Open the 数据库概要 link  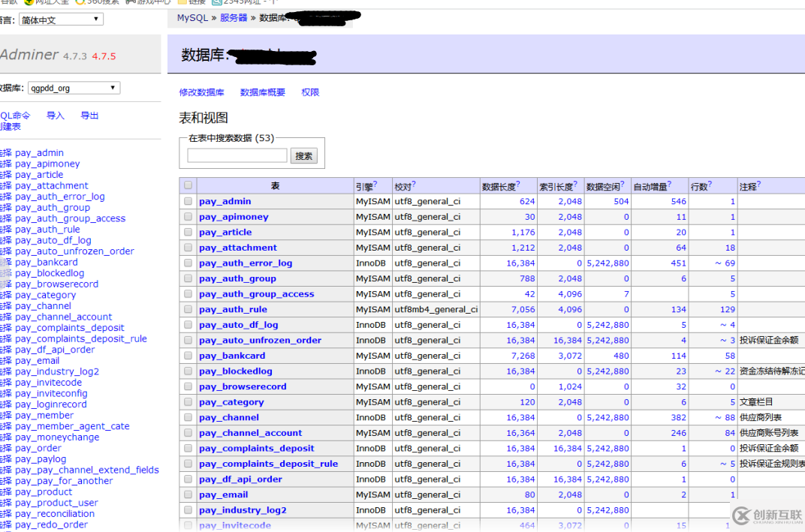pyautogui.click(x=262, y=92)
